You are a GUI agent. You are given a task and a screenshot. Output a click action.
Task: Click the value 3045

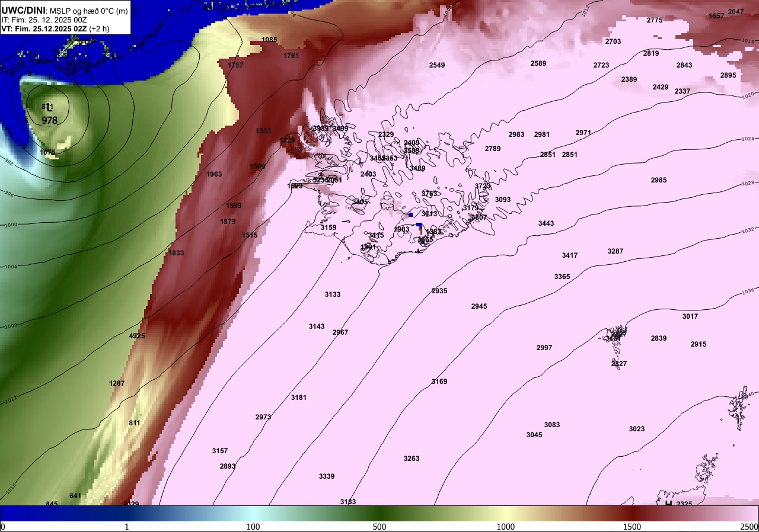(x=534, y=435)
